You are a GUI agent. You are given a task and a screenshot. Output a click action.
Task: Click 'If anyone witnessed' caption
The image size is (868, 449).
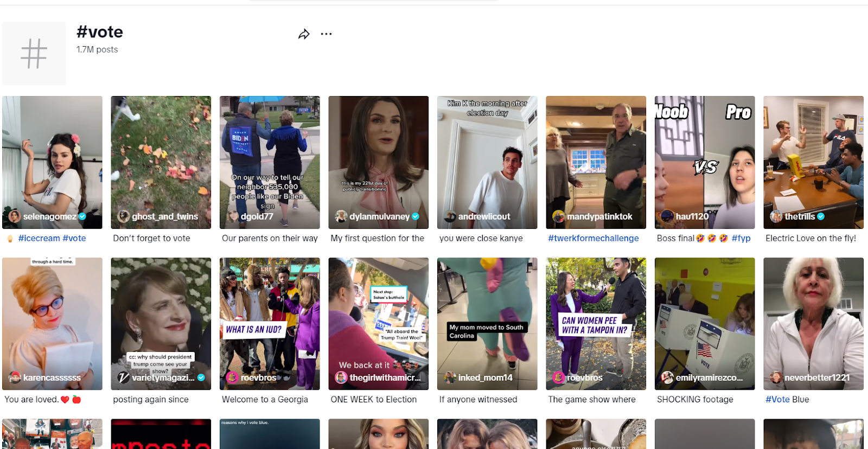pos(478,399)
